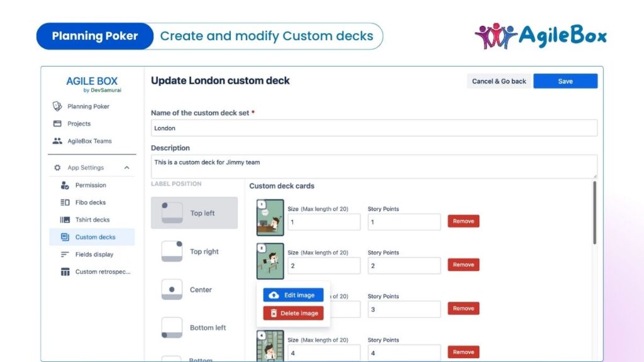Click the Projects sidebar icon
644x362 pixels.
tap(57, 124)
